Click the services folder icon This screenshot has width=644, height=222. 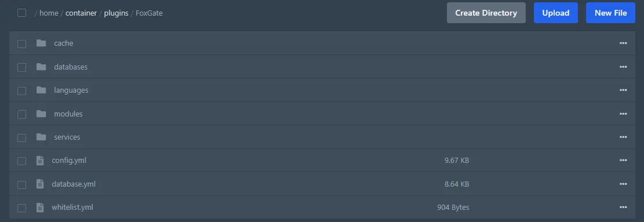click(x=41, y=137)
